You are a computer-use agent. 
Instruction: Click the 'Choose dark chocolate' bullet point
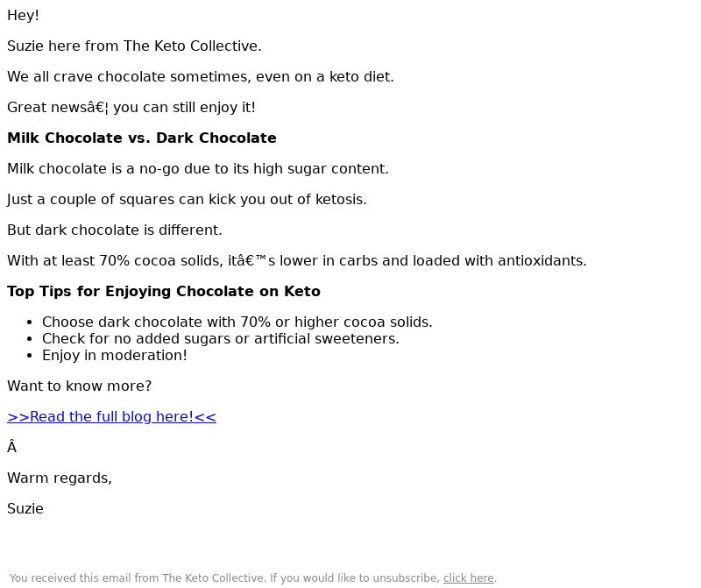pyautogui.click(x=237, y=322)
